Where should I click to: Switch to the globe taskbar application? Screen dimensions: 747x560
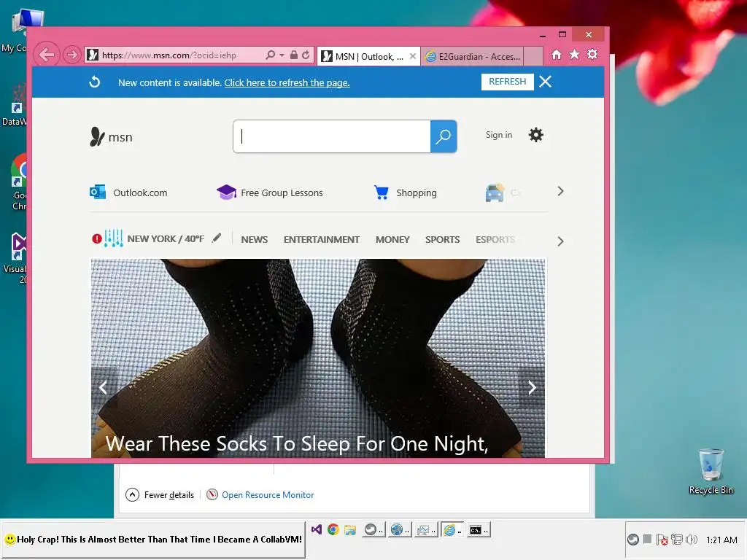pyautogui.click(x=400, y=529)
